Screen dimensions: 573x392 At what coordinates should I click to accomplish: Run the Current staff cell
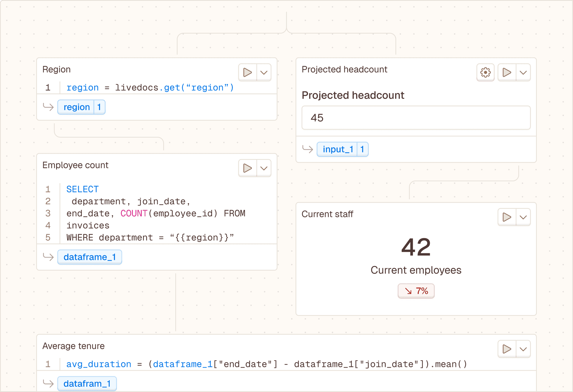click(x=507, y=217)
